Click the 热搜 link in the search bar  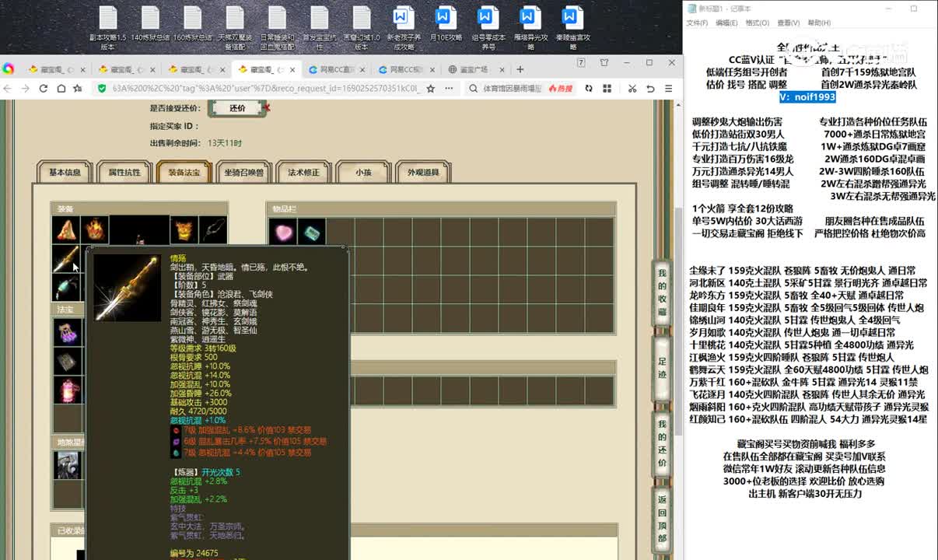click(560, 89)
